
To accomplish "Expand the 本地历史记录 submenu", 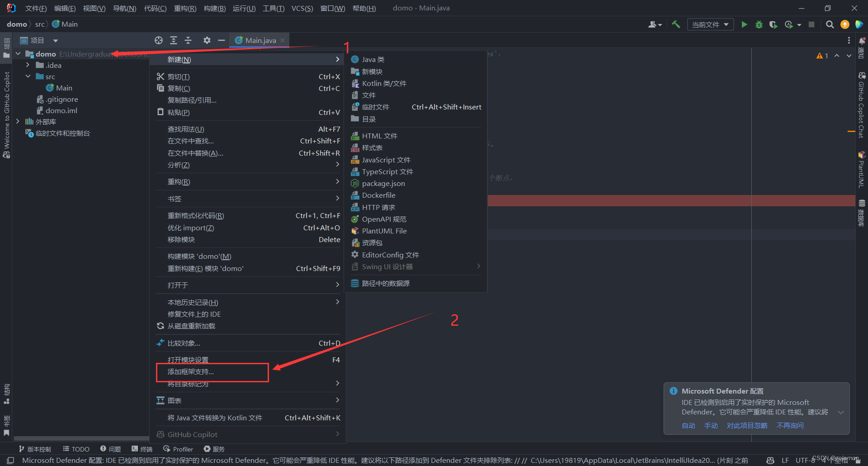I will click(x=248, y=302).
